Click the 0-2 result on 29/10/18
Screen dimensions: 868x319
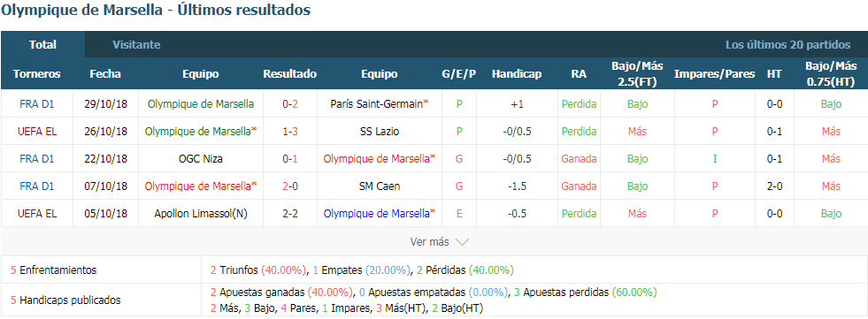click(290, 103)
